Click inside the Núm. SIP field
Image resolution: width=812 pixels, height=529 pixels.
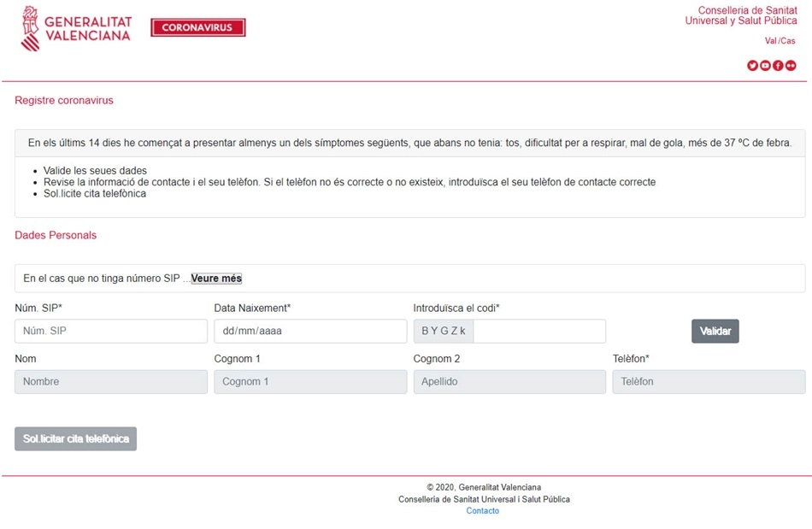pos(109,331)
